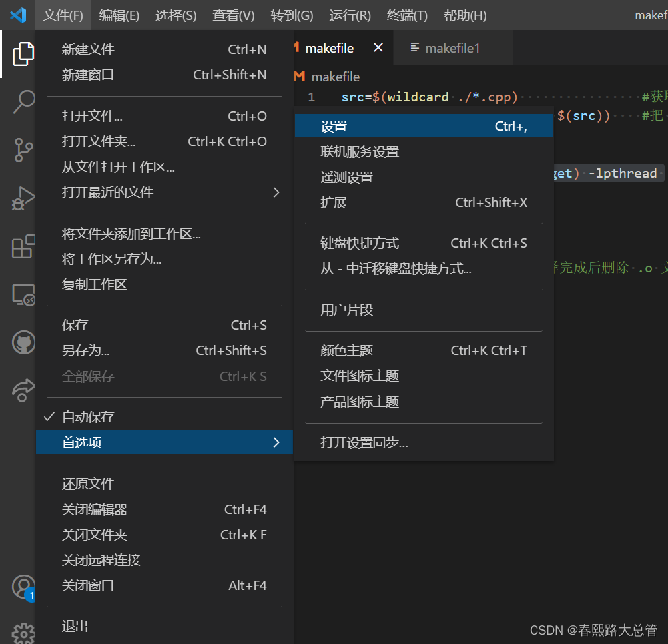Click line number 1 in editor gutter

(x=312, y=97)
